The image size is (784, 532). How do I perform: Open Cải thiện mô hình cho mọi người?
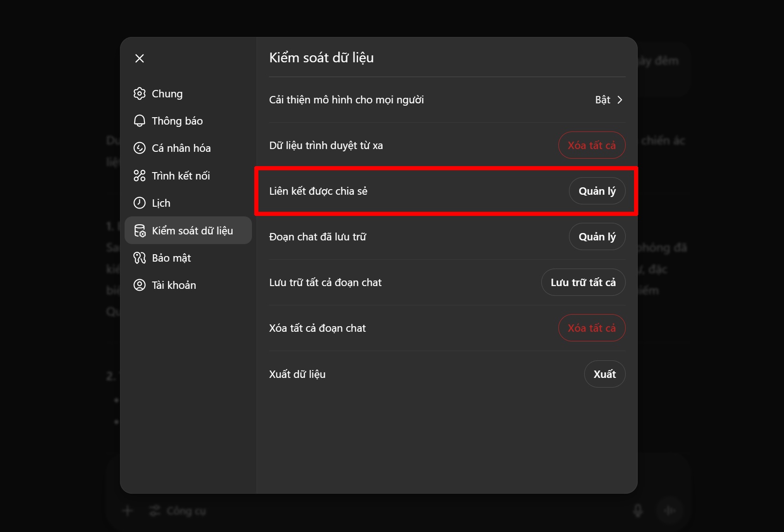pos(346,100)
